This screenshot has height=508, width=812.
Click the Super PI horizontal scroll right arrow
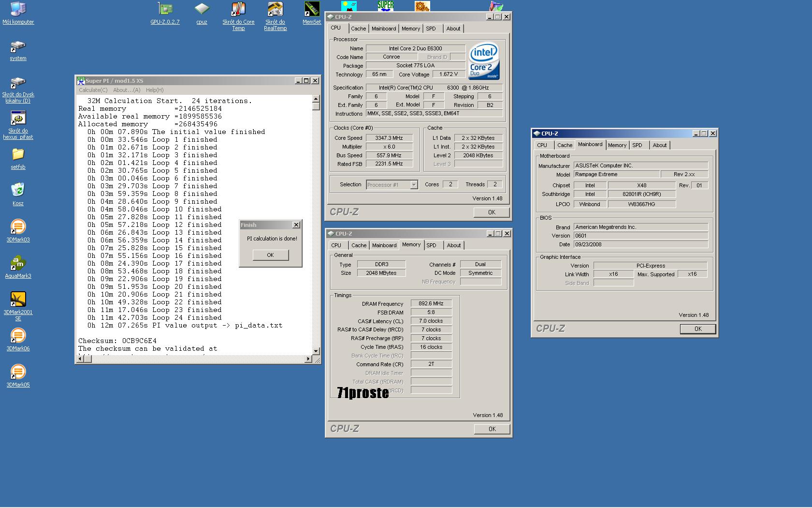[x=308, y=359]
